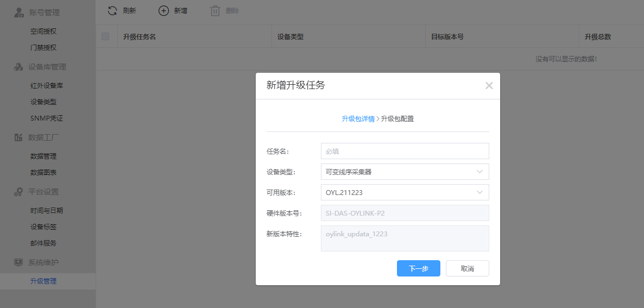Open 空间授权 in the sidebar
644x308 pixels.
[x=43, y=31]
